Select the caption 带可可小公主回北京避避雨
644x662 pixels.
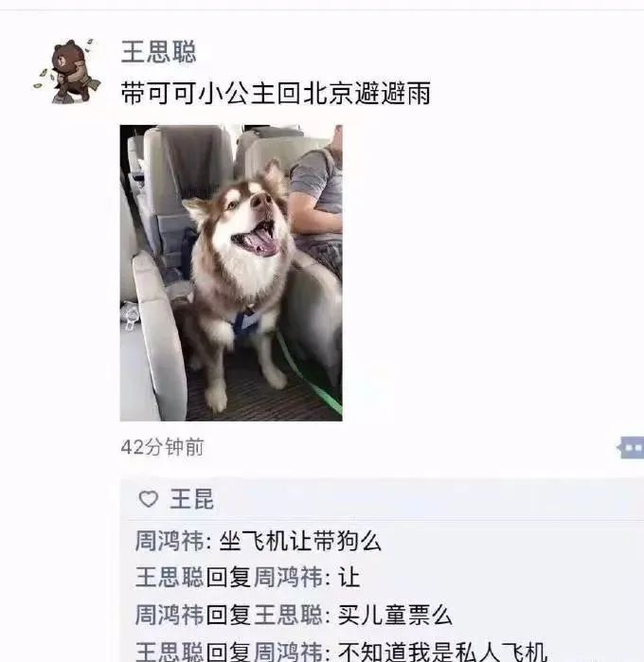pyautogui.click(x=276, y=94)
